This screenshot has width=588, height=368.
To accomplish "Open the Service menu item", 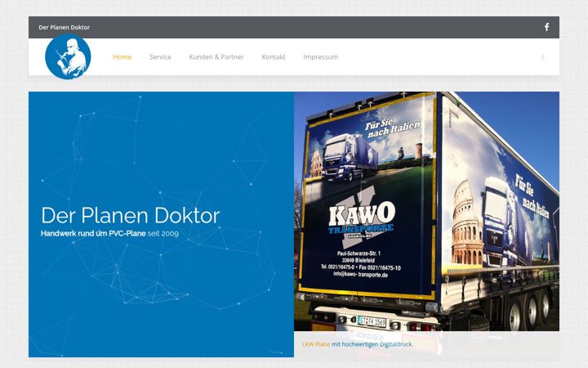I will 160,57.
